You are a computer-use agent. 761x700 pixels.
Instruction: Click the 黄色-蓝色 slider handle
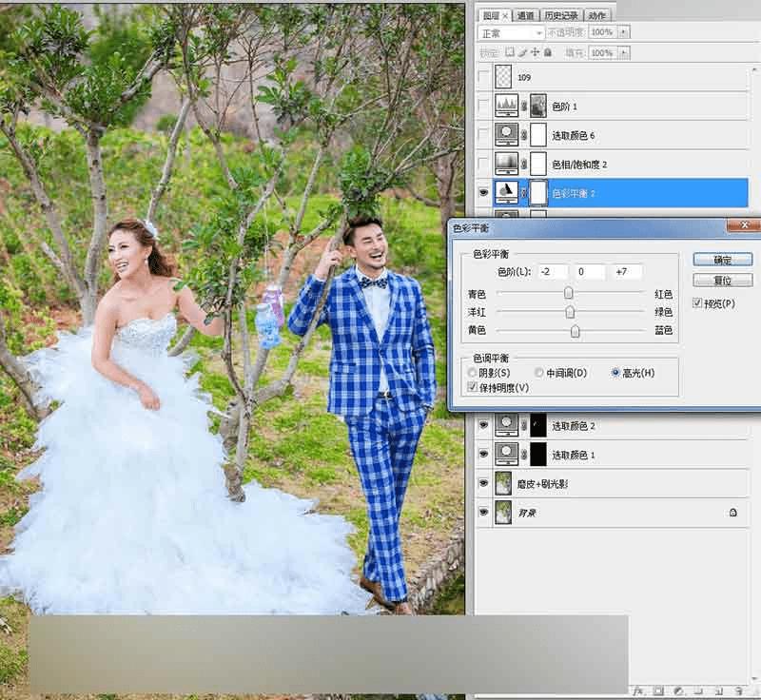pos(575,331)
